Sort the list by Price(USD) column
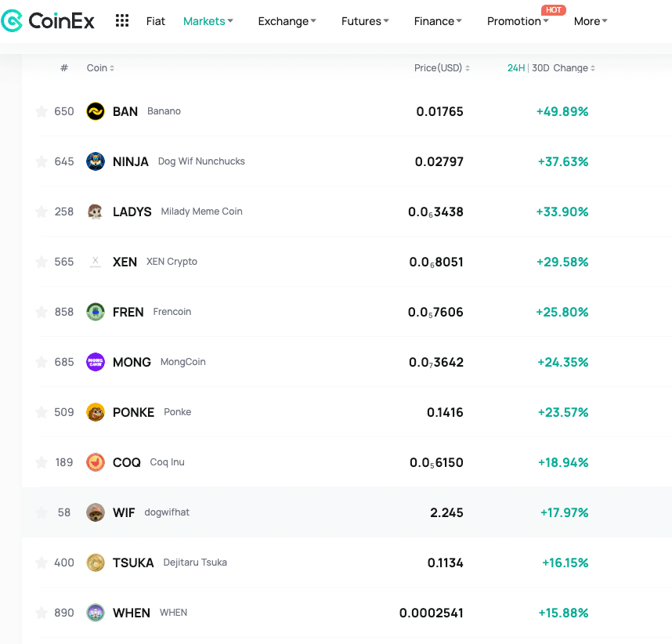This screenshot has width=672, height=644. point(442,68)
